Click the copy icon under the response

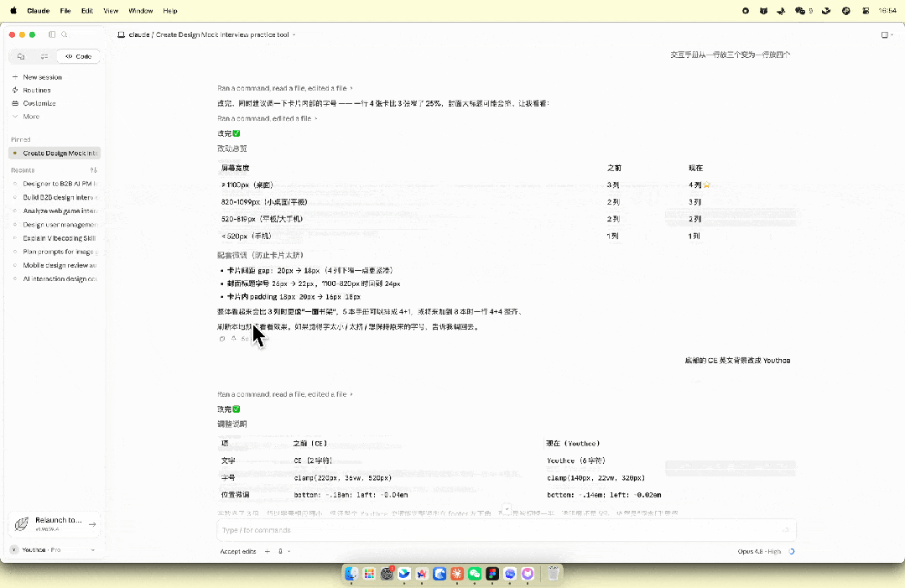[x=222, y=339]
